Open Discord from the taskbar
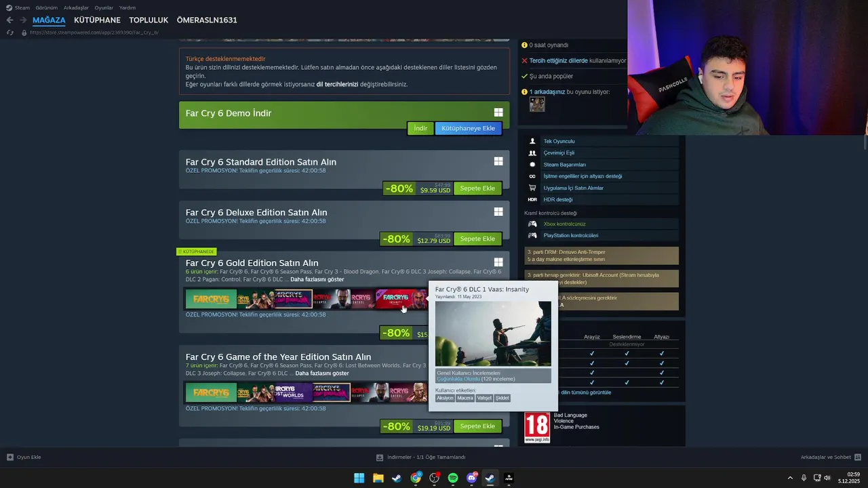This screenshot has height=488, width=868. (472, 478)
